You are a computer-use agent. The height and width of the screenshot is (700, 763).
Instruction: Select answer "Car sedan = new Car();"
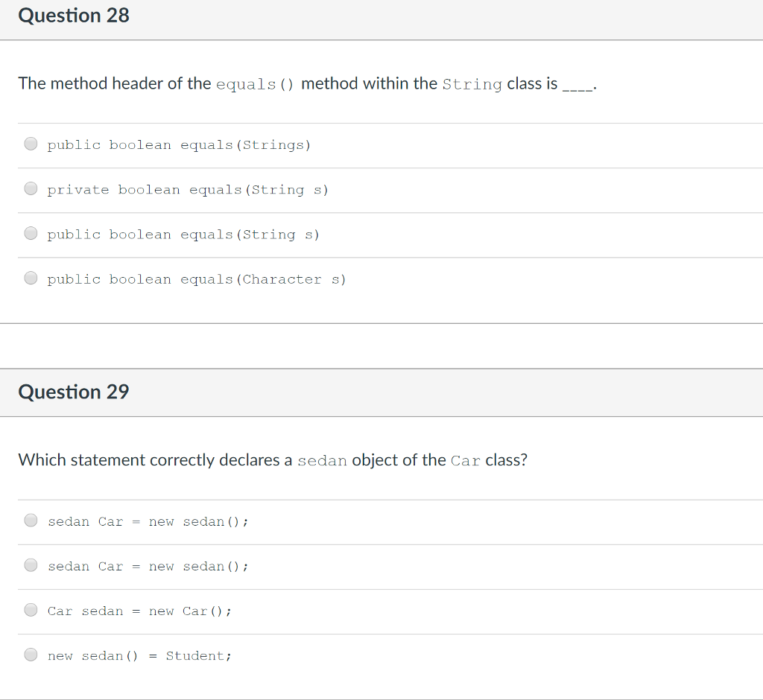coord(31,610)
